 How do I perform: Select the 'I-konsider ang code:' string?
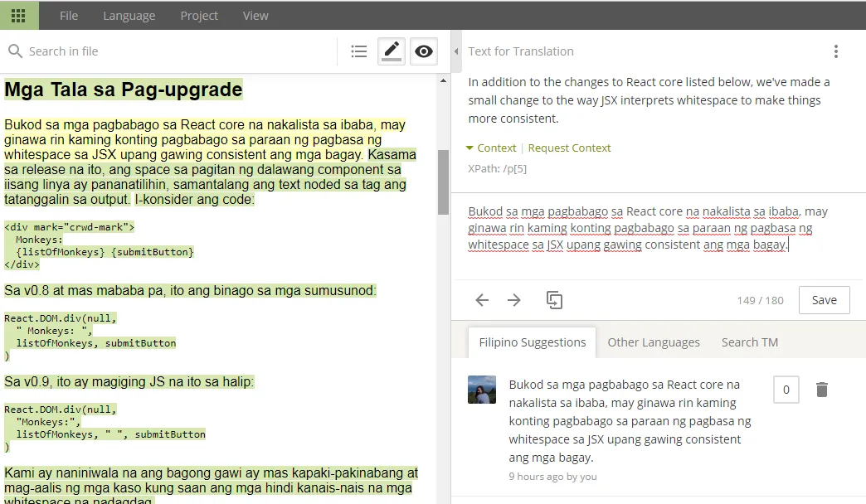[194, 199]
